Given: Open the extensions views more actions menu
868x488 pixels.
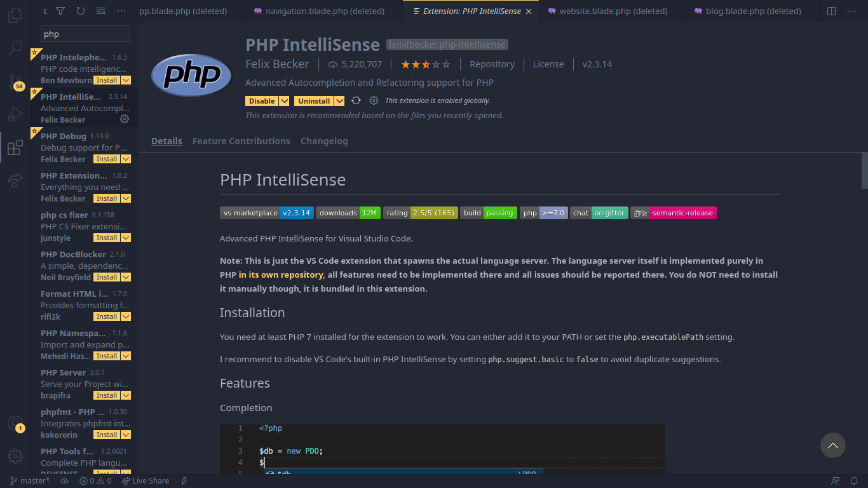Looking at the screenshot, I should coord(121,11).
